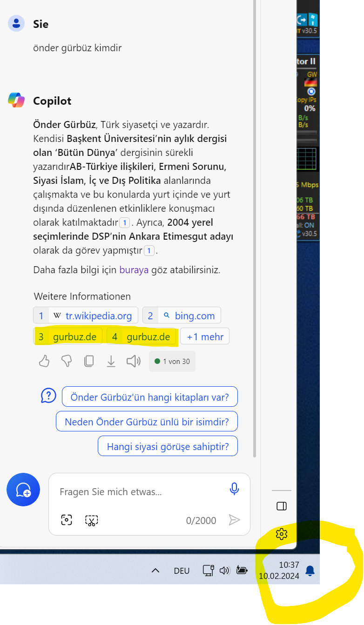Click the '1 von 30' counter
The width and height of the screenshot is (364, 625).
pos(172,361)
